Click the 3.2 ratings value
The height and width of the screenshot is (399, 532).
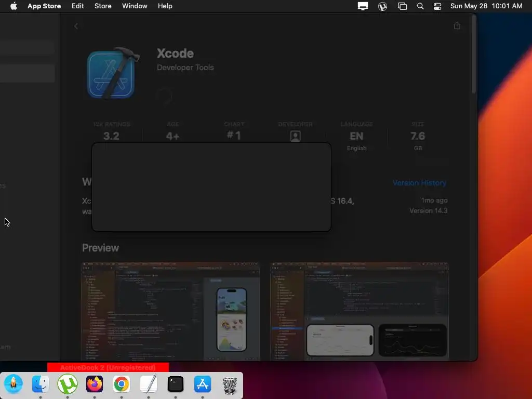(x=111, y=136)
